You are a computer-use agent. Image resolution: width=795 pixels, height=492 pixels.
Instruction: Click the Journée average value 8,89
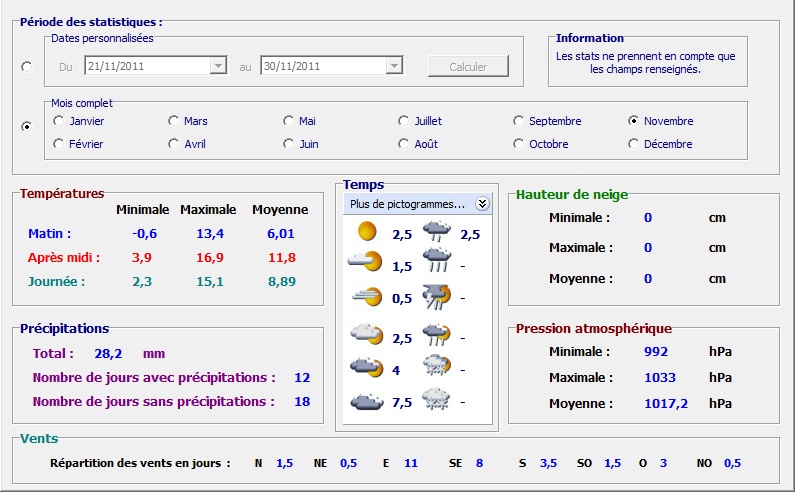282,282
